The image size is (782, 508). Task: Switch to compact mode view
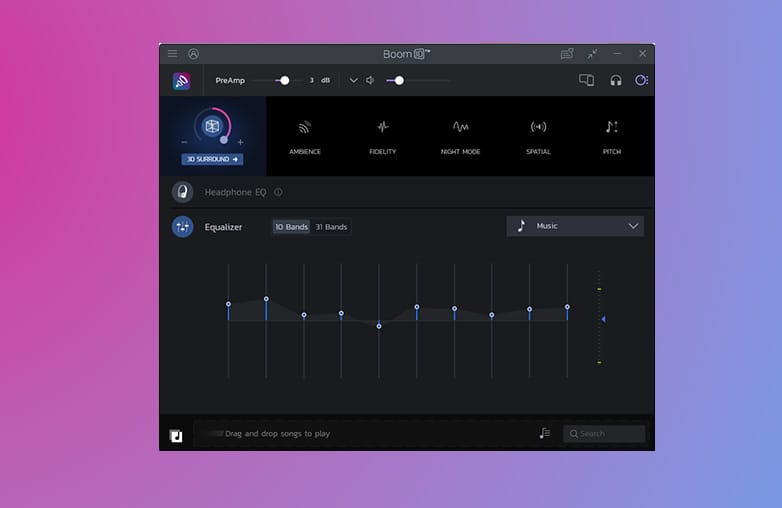click(x=592, y=54)
